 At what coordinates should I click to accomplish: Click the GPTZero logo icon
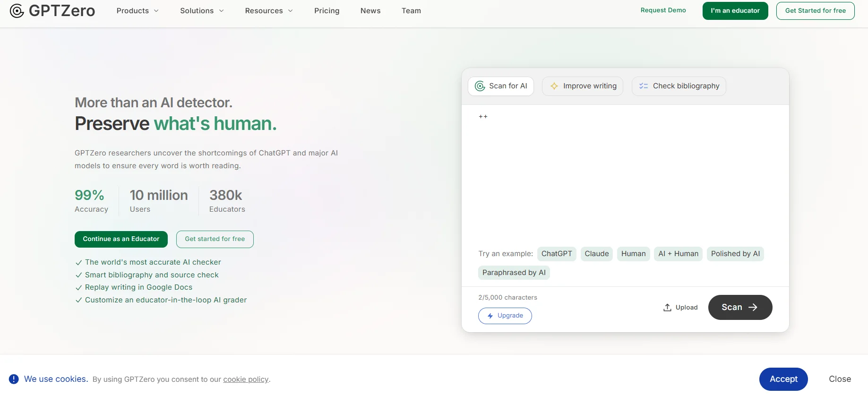click(17, 11)
